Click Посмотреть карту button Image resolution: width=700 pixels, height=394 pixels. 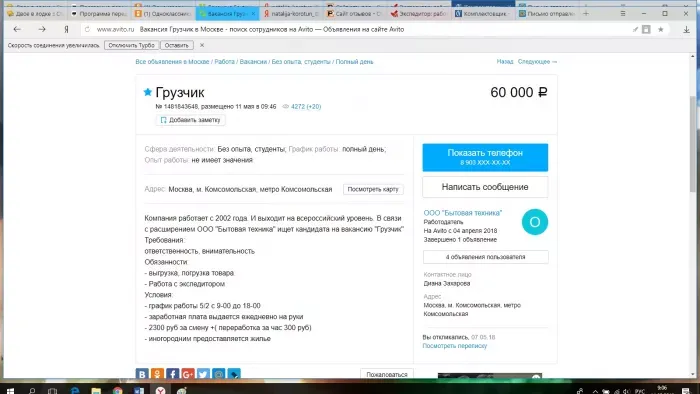[x=373, y=189]
